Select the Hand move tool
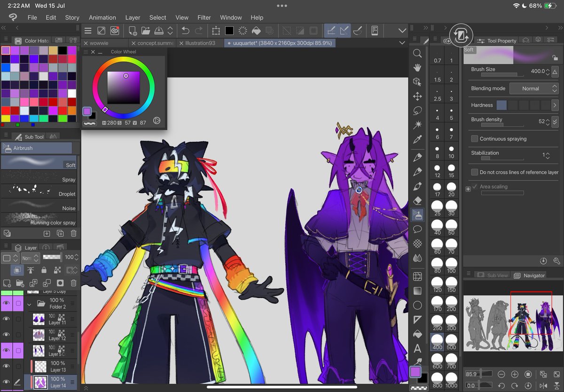Image resolution: width=564 pixels, height=392 pixels. coord(417,68)
